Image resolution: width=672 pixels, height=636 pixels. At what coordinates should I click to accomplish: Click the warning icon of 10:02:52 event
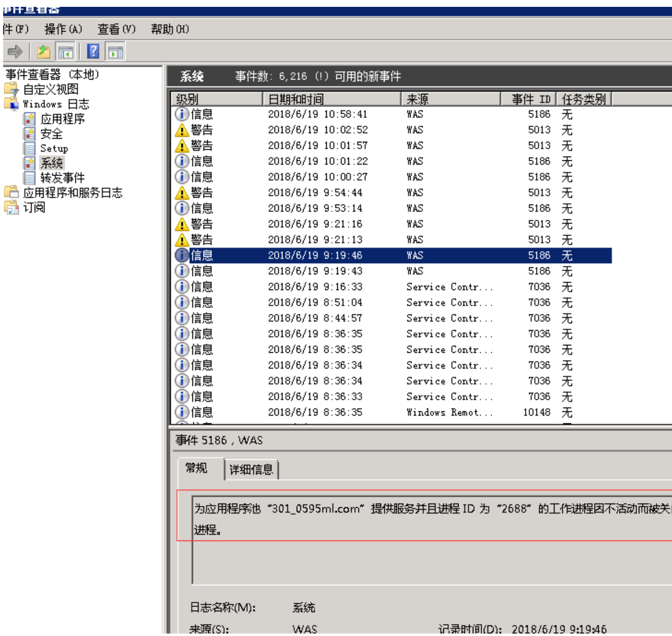pyautogui.click(x=181, y=130)
